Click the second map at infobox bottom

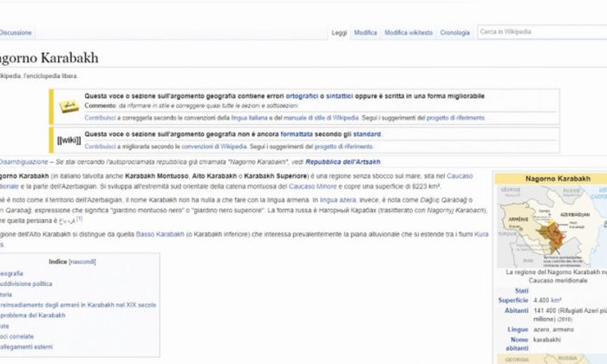tap(553, 359)
